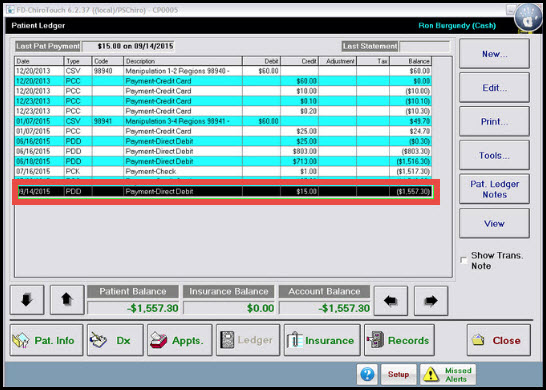Click the code cell 98941
The height and width of the screenshot is (390, 546).
(x=108, y=121)
